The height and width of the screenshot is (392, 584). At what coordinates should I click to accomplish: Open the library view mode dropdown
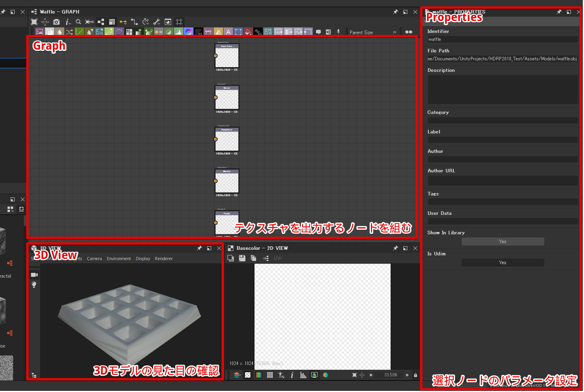coord(11,209)
